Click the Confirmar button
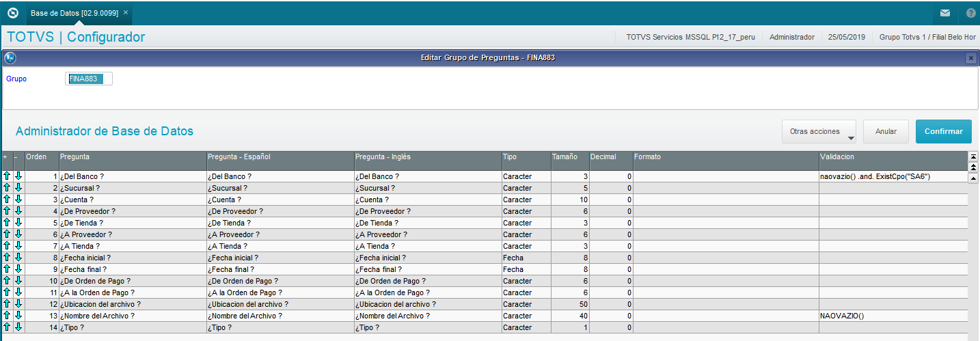Image resolution: width=980 pixels, height=341 pixels. coord(944,131)
